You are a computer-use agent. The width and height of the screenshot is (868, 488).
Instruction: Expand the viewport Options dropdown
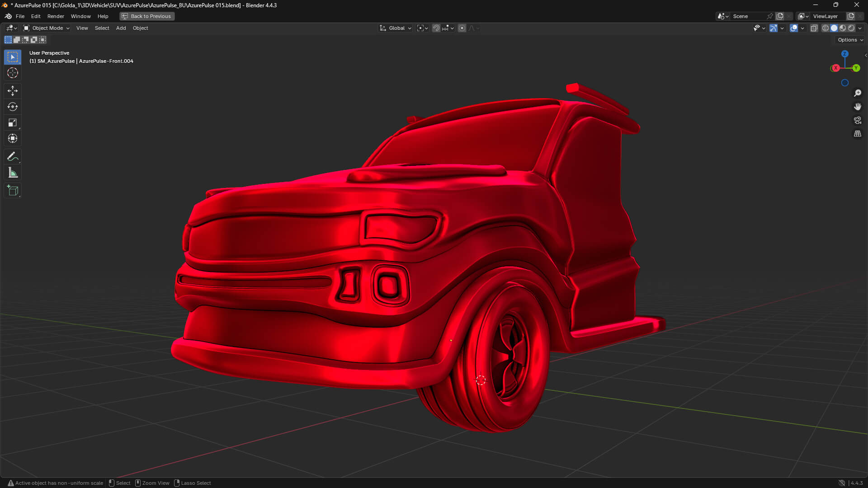849,40
